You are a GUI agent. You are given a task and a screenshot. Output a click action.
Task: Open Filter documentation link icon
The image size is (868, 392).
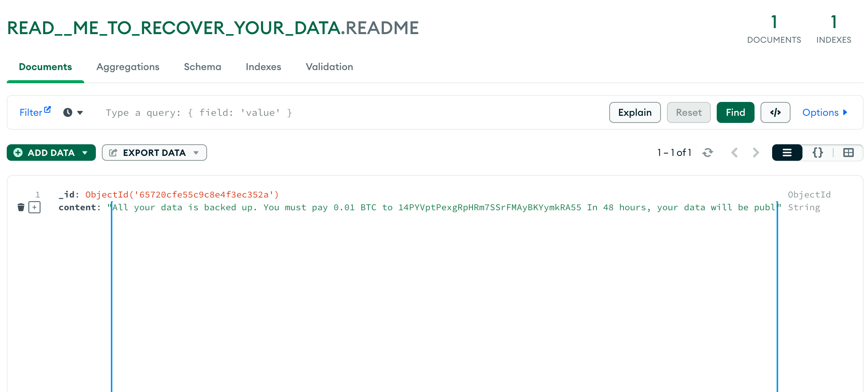click(48, 109)
